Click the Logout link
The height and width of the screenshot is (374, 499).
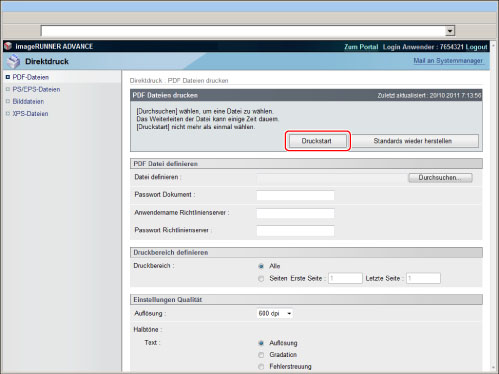pos(476,47)
